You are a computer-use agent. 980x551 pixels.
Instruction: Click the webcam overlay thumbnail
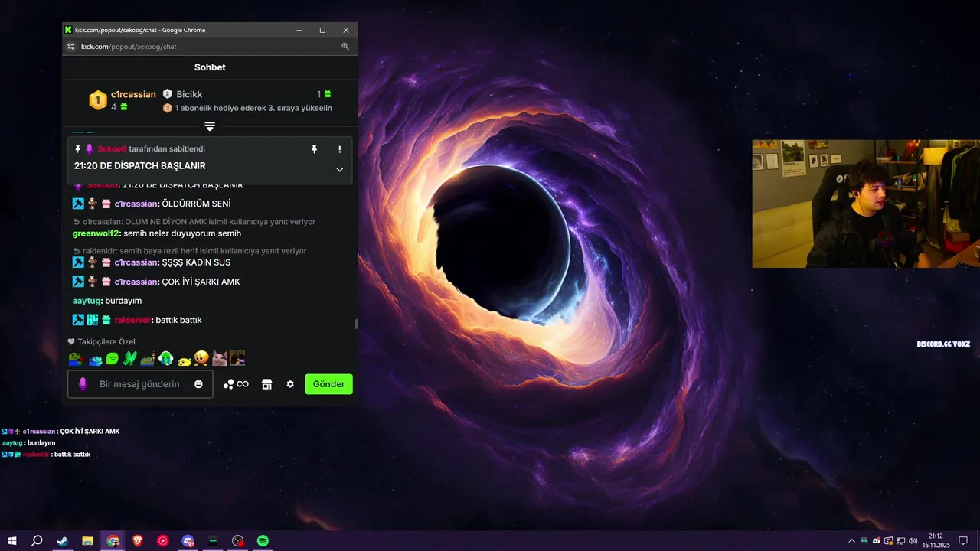tap(866, 204)
